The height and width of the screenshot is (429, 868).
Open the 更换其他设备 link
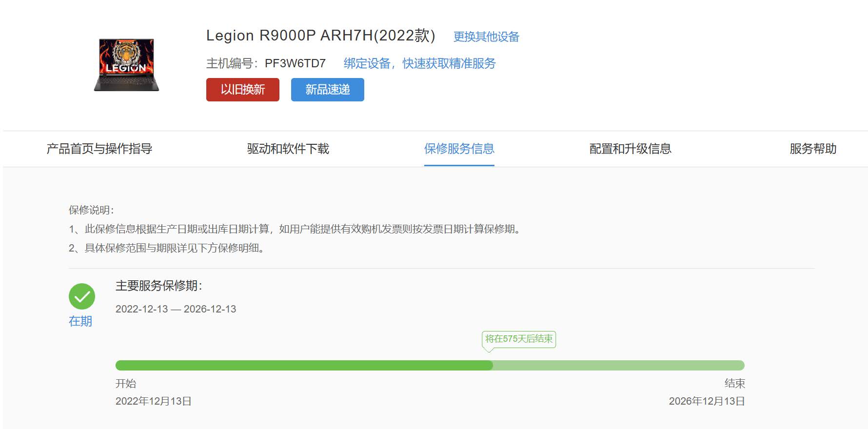coord(486,37)
